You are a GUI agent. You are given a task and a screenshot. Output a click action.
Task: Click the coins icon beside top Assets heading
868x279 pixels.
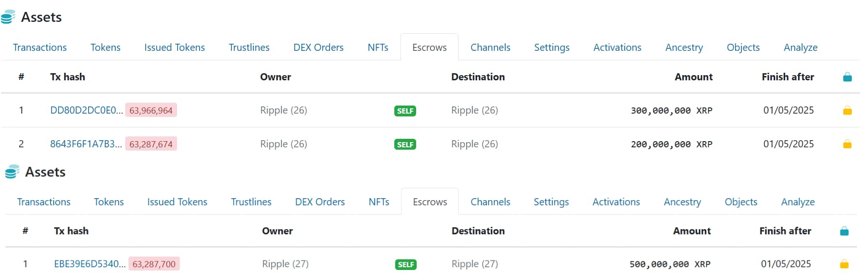[x=8, y=17]
